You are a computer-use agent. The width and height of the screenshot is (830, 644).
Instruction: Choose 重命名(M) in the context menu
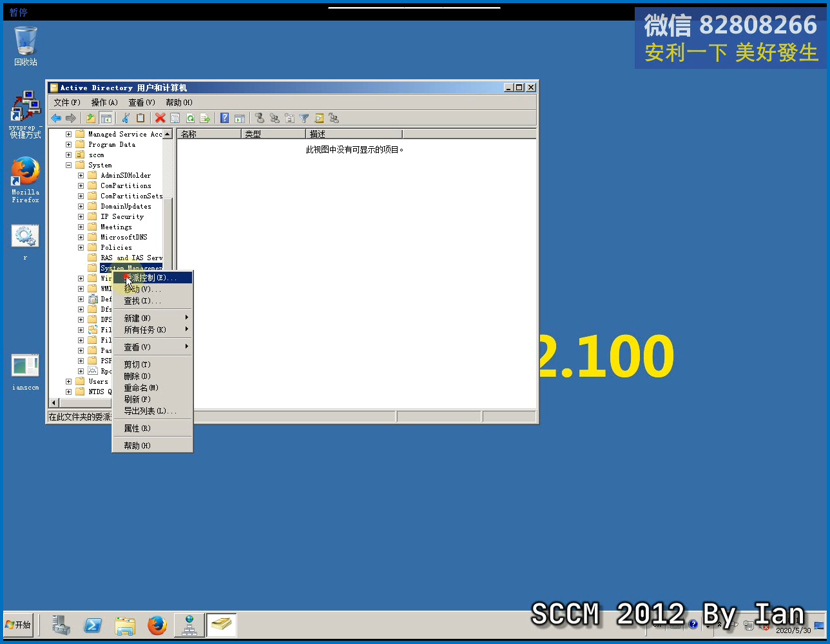click(x=153, y=388)
